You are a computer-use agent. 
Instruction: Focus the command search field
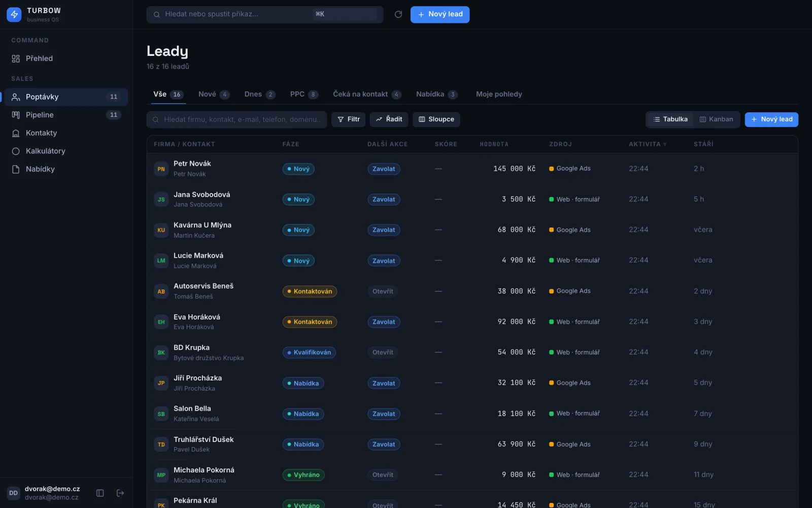265,14
